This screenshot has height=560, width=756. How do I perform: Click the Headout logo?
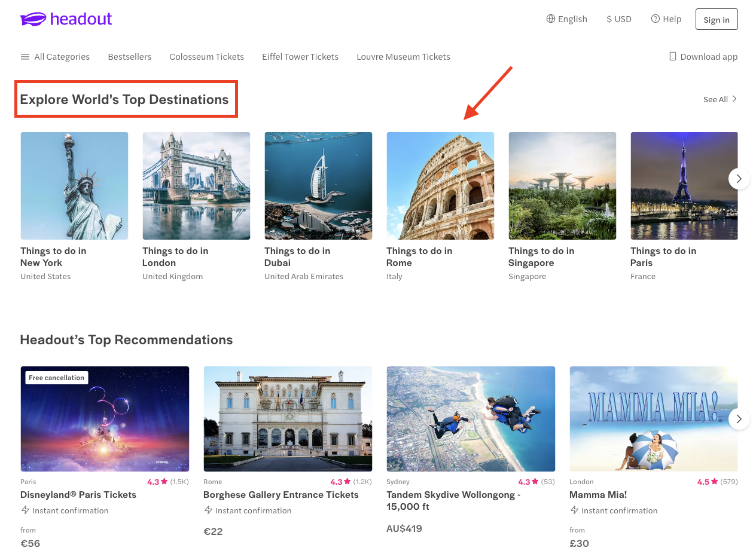(x=65, y=19)
